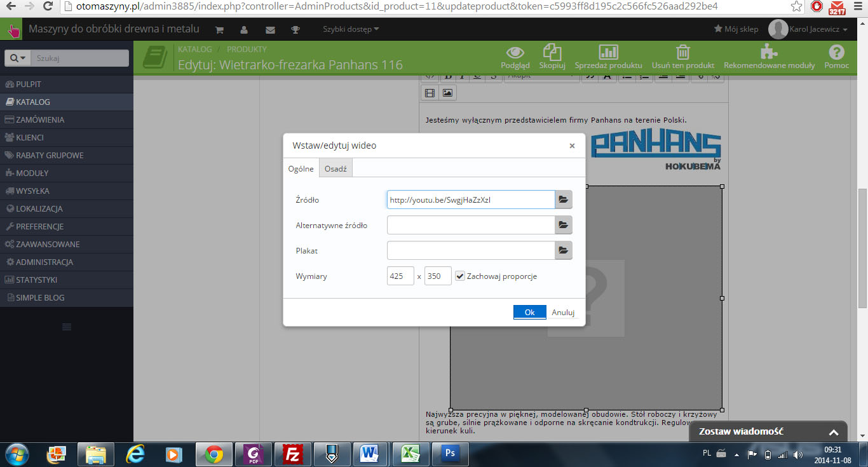Bookmark this page with the star icon
Screen dimensions: 868x467
click(796, 6)
